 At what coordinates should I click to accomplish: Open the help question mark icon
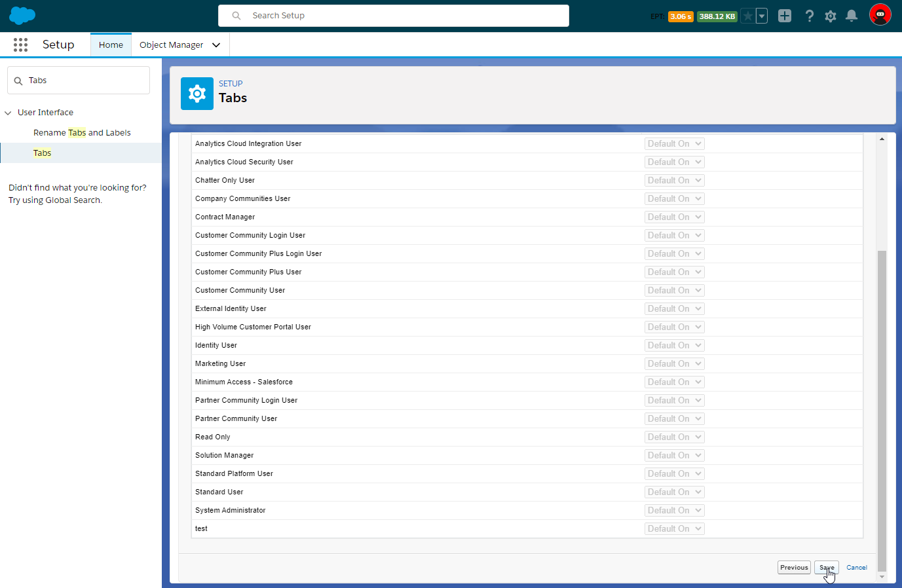810,16
